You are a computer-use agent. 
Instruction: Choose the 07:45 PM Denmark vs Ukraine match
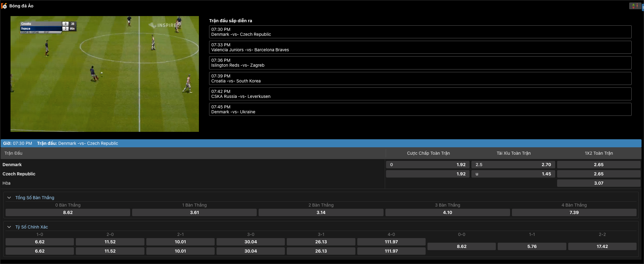pyautogui.click(x=420, y=109)
